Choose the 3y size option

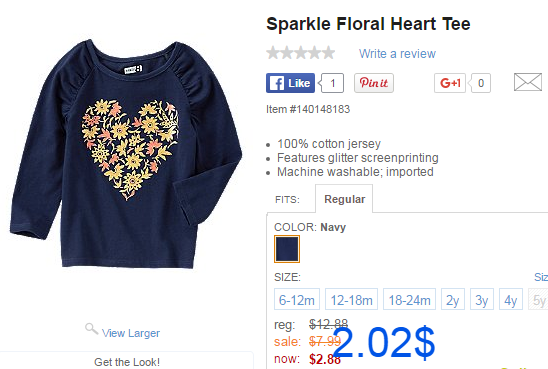pos(482,299)
